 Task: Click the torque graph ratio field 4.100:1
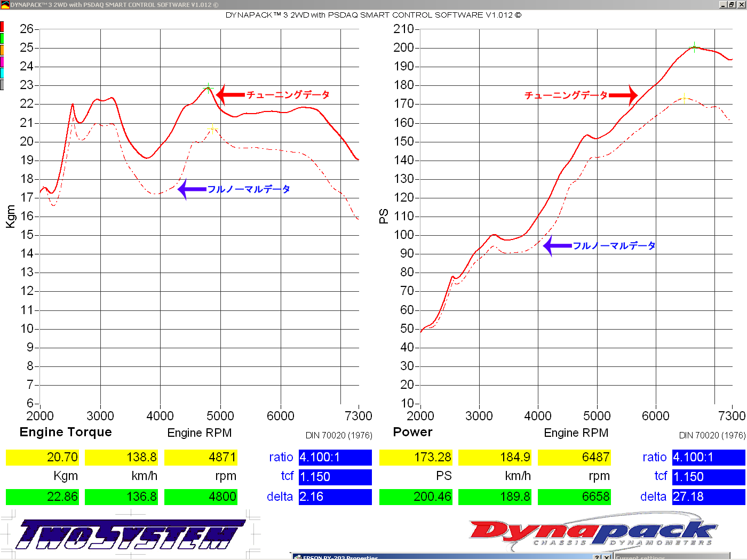pos(335,458)
